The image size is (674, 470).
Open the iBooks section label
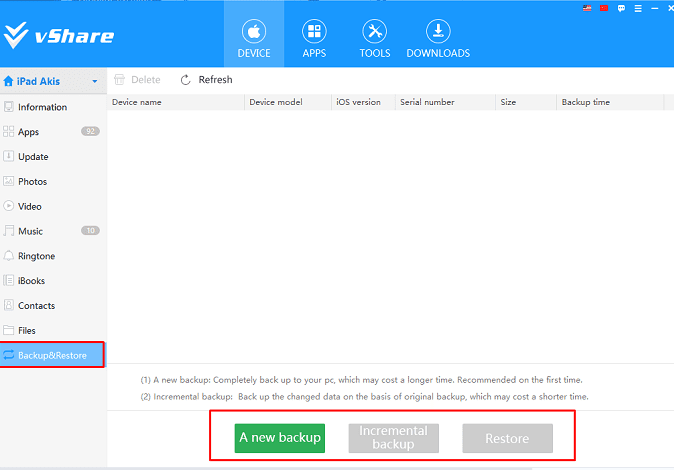click(31, 281)
